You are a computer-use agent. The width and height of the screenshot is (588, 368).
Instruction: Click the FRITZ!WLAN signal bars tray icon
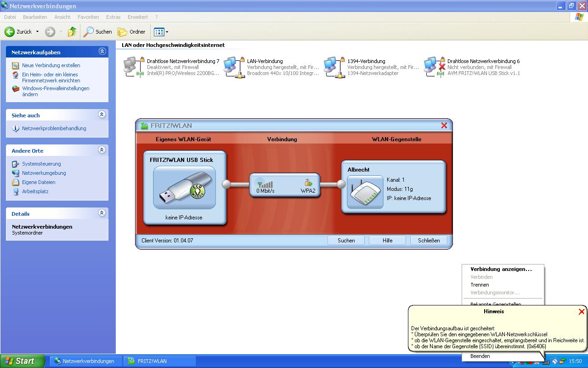[546, 362]
